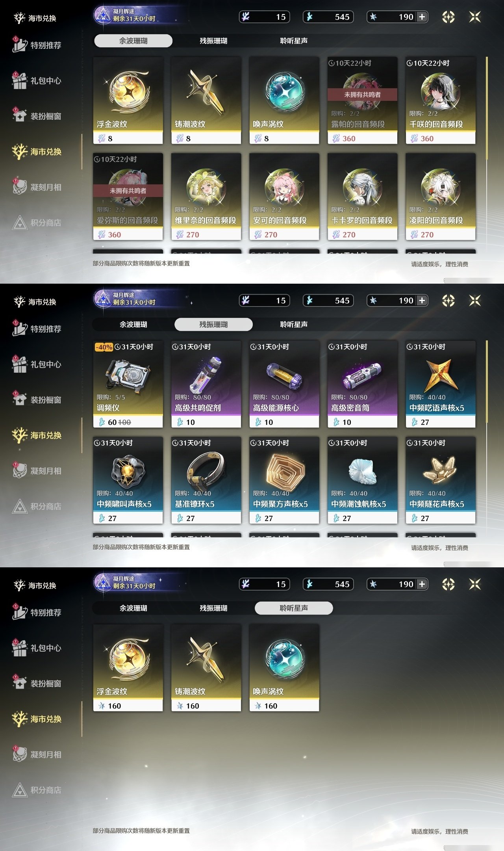Select 凌阳的回音频段 card
Screen dimensions: 504x851
tap(441, 197)
